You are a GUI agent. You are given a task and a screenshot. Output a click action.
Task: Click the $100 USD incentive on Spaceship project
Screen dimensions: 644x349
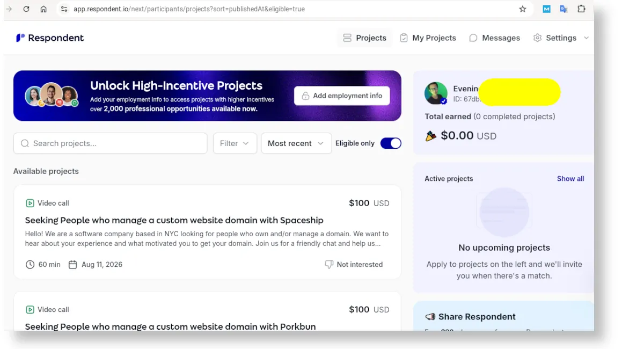pyautogui.click(x=369, y=203)
